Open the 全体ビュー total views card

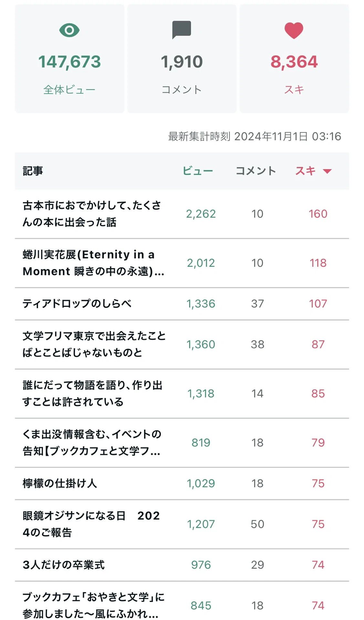tap(69, 58)
